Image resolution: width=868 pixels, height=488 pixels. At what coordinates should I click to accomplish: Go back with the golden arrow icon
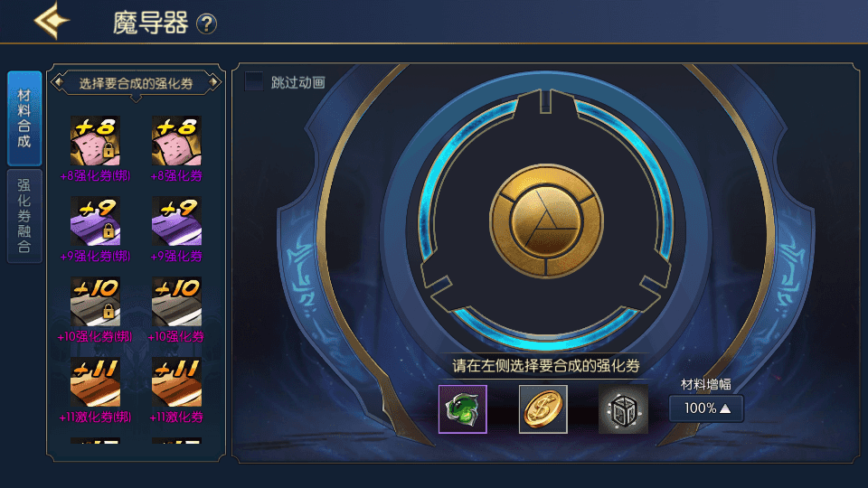point(52,21)
